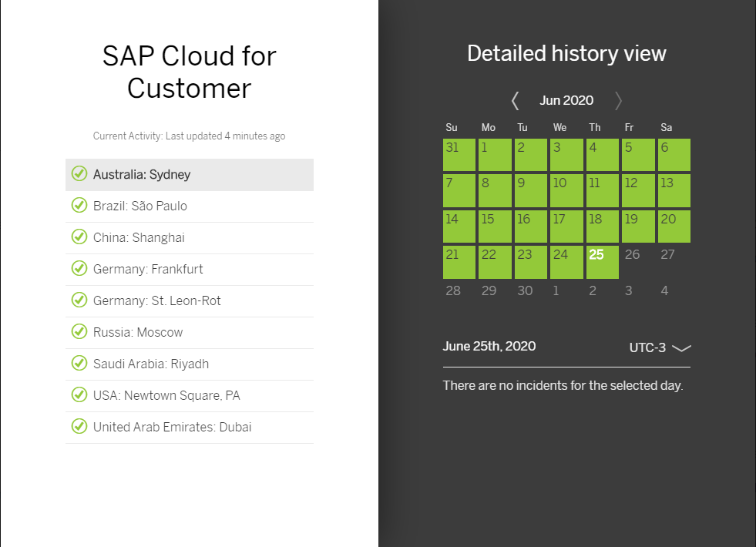Select June 4 calendar day

click(603, 155)
